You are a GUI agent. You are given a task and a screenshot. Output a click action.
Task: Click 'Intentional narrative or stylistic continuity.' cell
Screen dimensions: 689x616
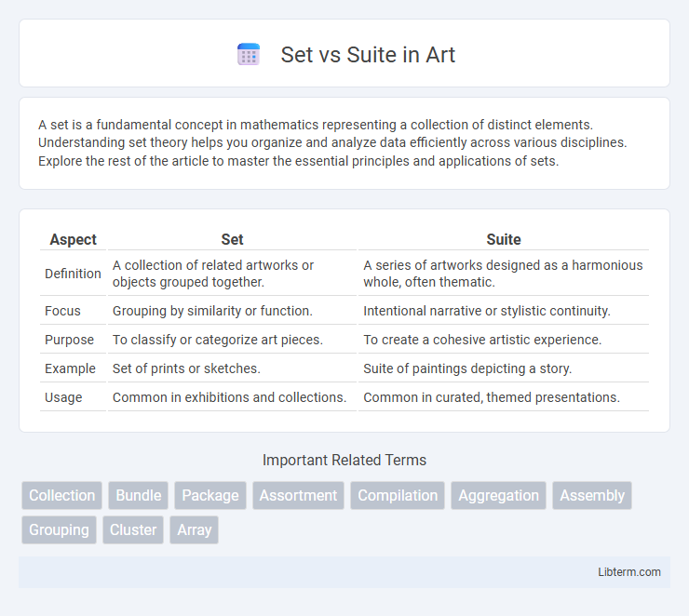click(504, 311)
